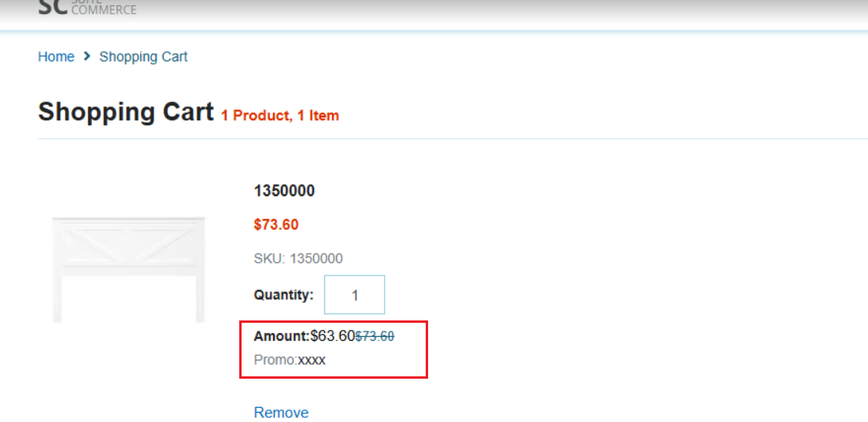Click the Quantity label
Viewport: 868px width, 422px height.
tap(283, 295)
